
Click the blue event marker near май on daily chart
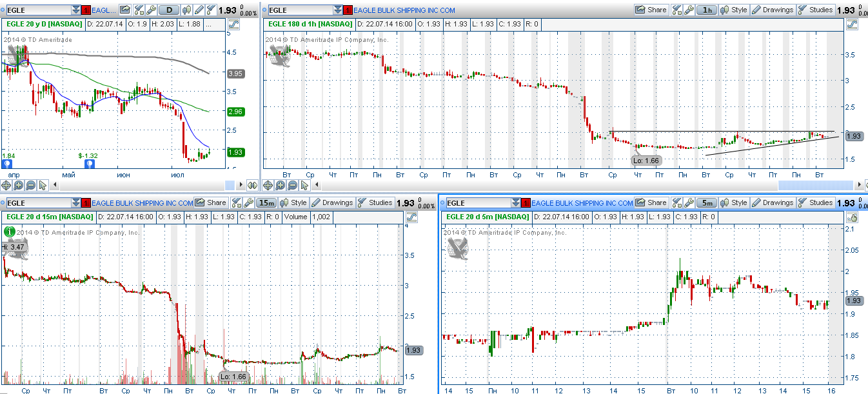pyautogui.click(x=90, y=164)
